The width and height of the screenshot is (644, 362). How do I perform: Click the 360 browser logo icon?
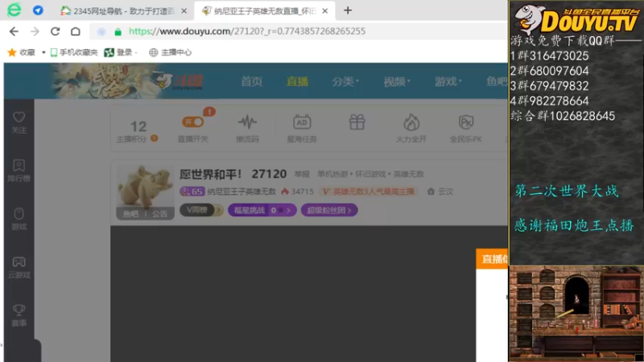click(x=14, y=10)
